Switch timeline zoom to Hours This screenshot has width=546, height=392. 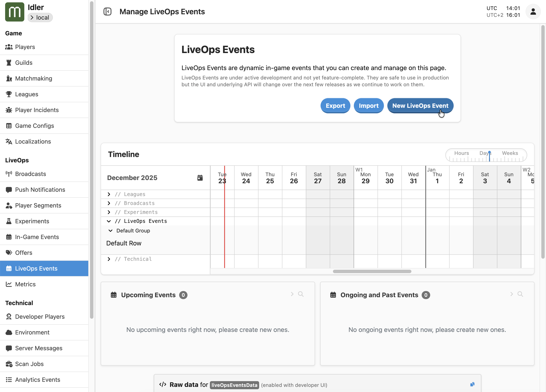click(461, 153)
